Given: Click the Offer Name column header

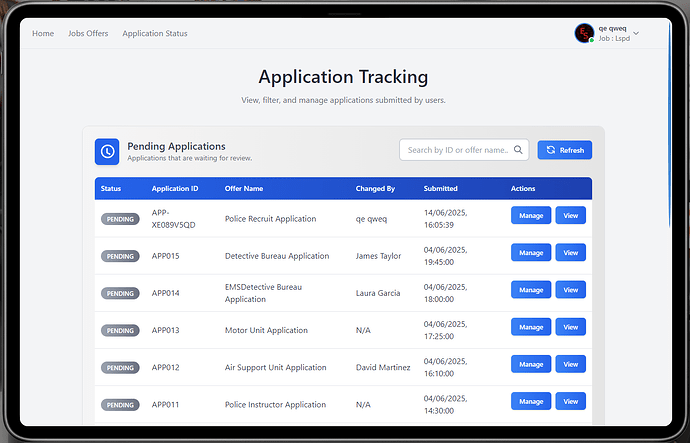Looking at the screenshot, I should [244, 188].
